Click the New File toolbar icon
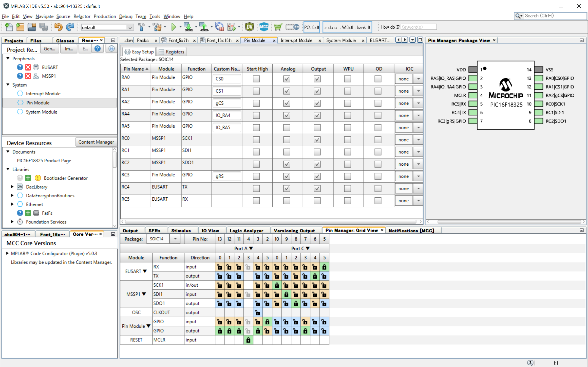The image size is (588, 367). pos(9,27)
